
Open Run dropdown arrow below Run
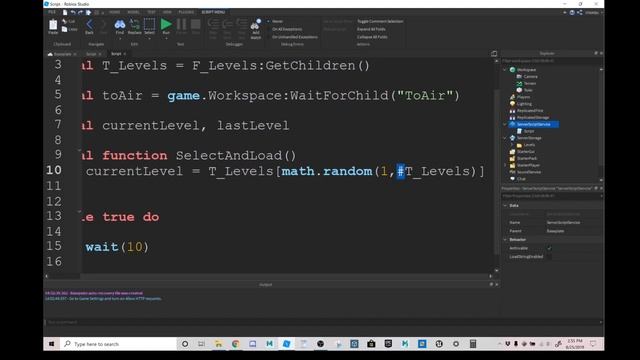pos(166,38)
